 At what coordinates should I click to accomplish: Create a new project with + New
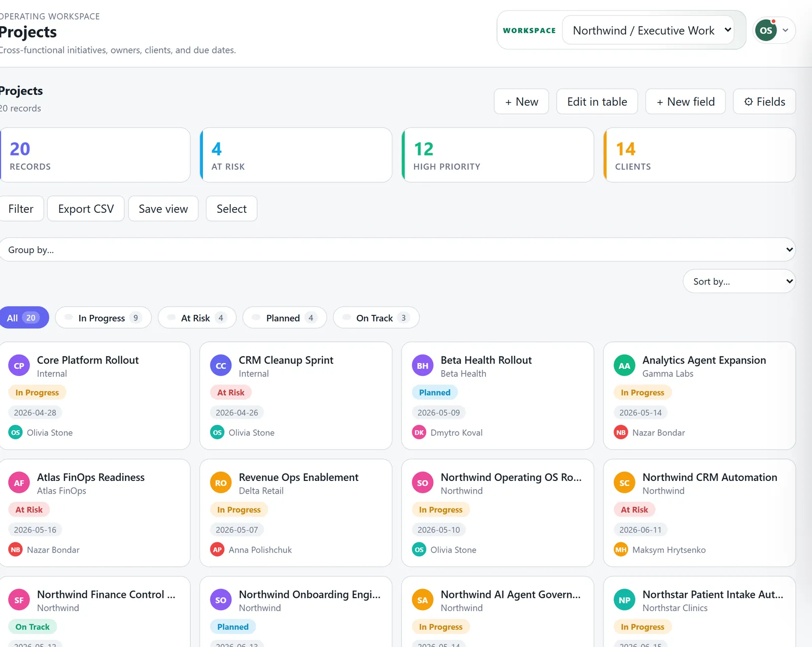[522, 102]
